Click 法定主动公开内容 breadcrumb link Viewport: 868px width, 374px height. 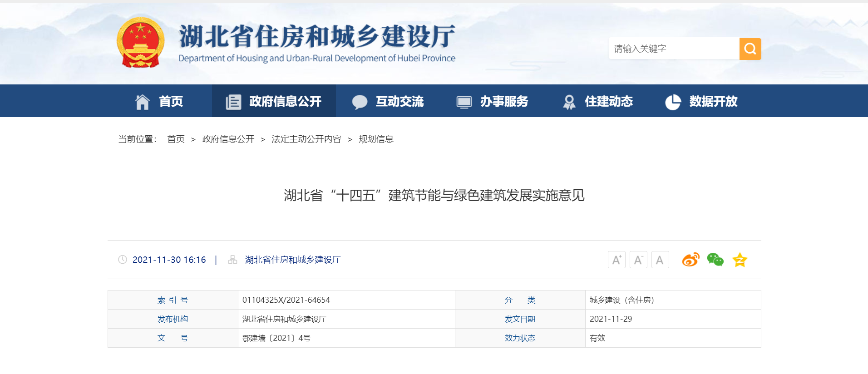tap(306, 139)
